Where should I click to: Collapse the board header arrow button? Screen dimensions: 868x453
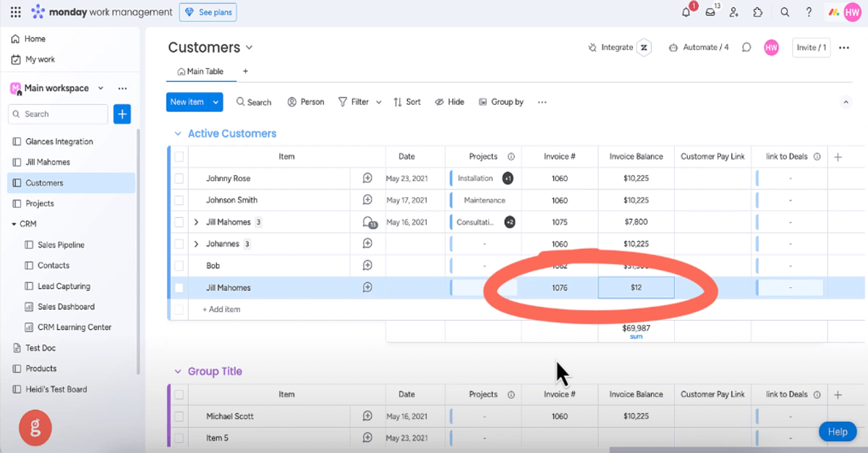[x=846, y=102]
